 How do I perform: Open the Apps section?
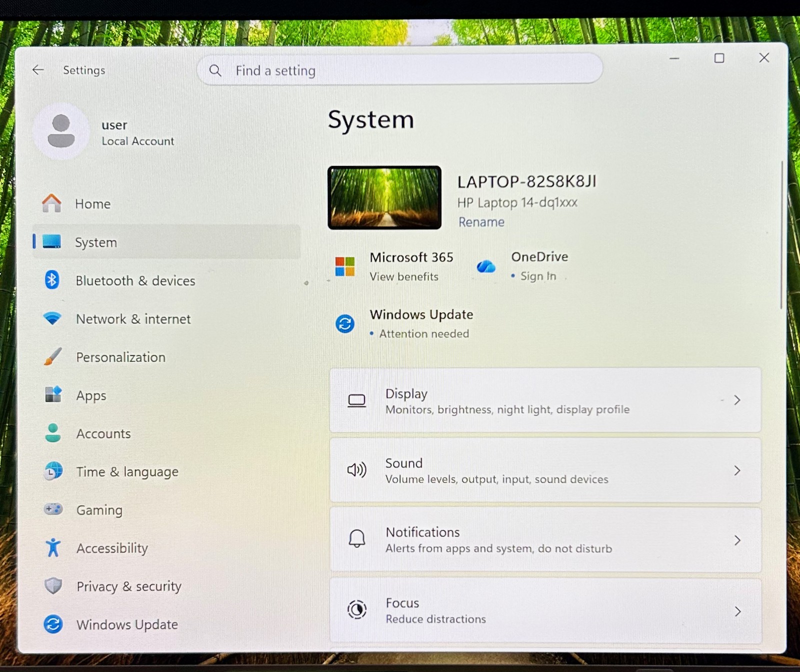tap(166, 395)
